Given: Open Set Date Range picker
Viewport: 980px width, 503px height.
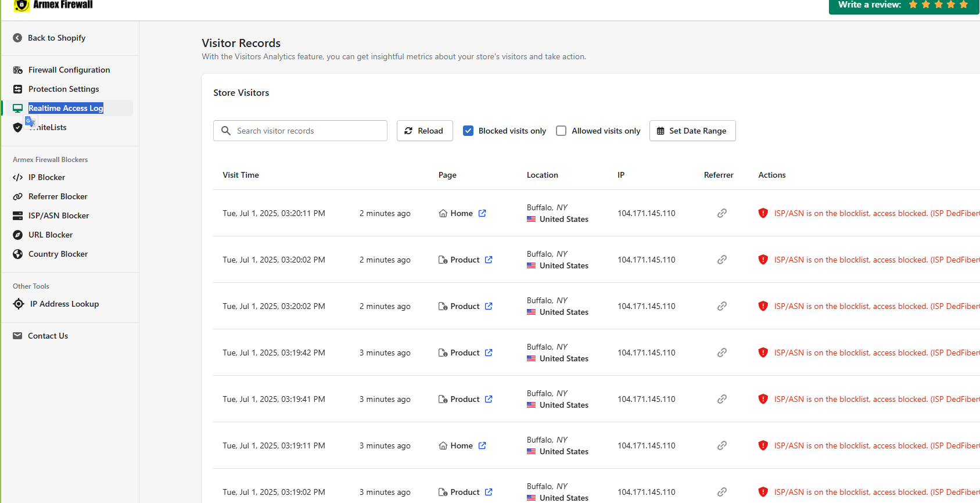Looking at the screenshot, I should [x=692, y=131].
